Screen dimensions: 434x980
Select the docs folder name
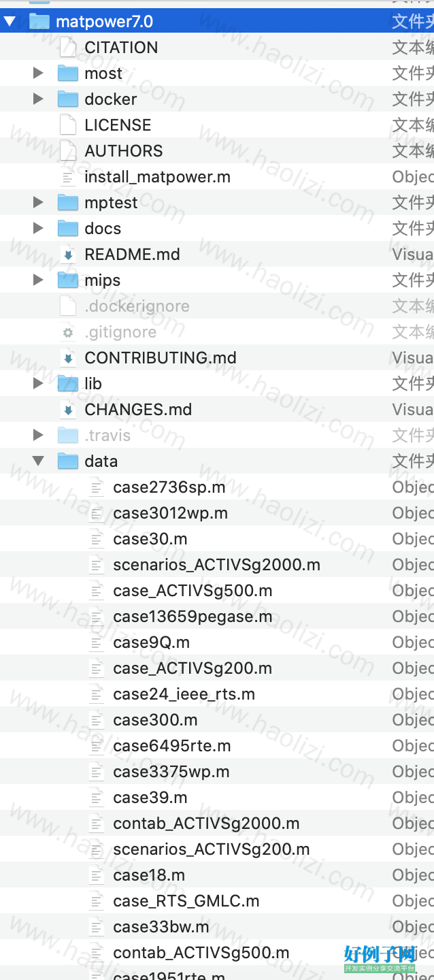(x=103, y=229)
